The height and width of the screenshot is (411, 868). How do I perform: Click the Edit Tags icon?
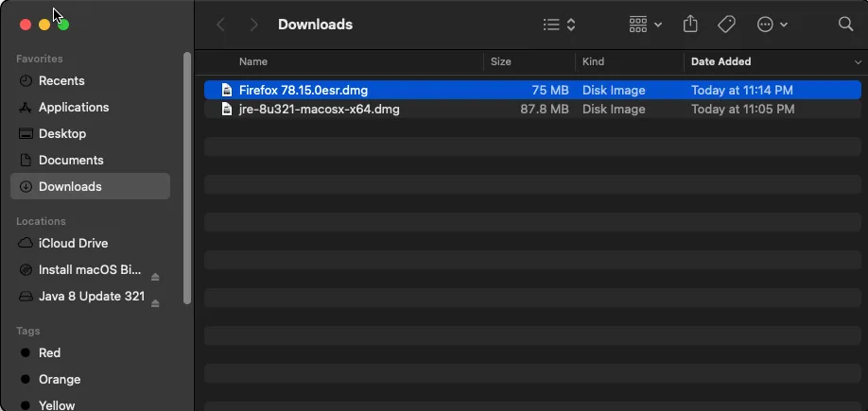[x=726, y=25]
